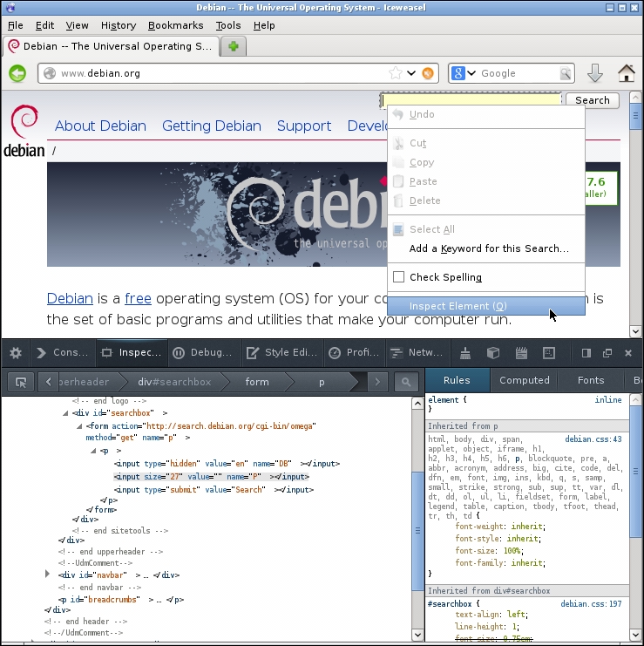Open the Bookmarks menu
Screen dimensions: 644x646
click(x=175, y=25)
